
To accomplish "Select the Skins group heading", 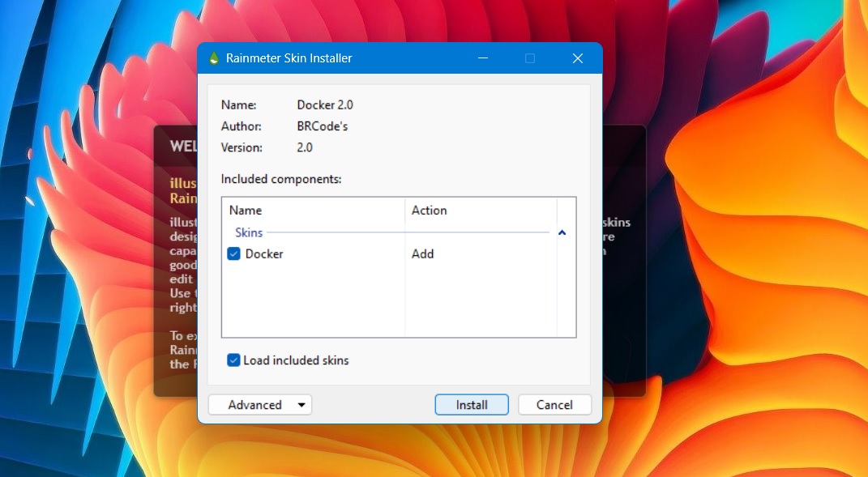I will pos(249,232).
